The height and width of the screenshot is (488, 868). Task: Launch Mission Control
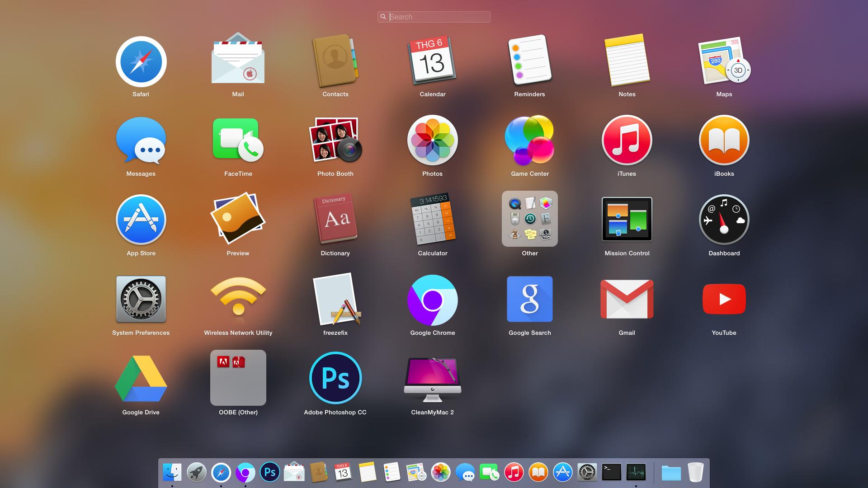627,220
